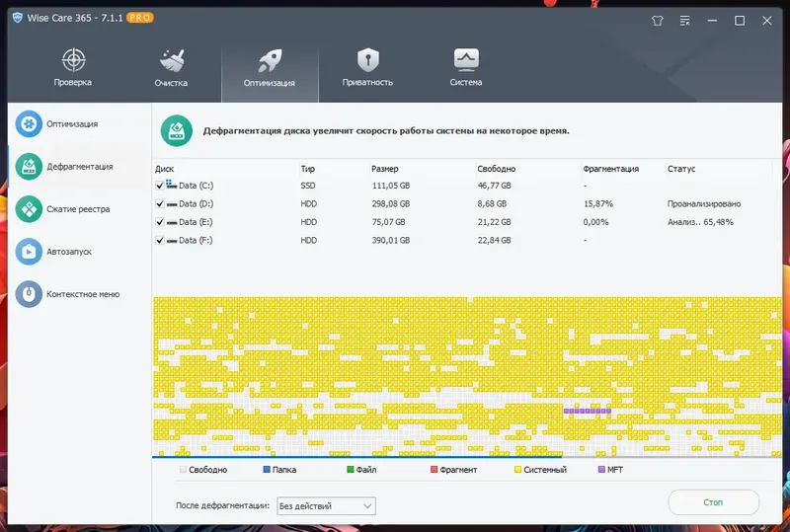Click the Data (D:) HDD drive icon

point(171,204)
